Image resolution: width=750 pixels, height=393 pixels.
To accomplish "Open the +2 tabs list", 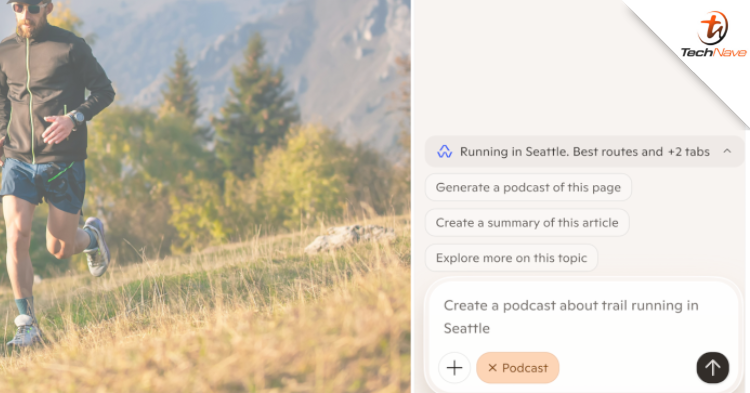I will 688,152.
